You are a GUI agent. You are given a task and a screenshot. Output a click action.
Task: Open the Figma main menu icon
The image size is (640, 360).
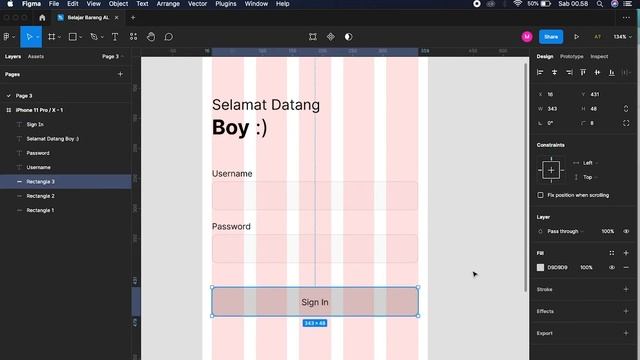click(7, 37)
